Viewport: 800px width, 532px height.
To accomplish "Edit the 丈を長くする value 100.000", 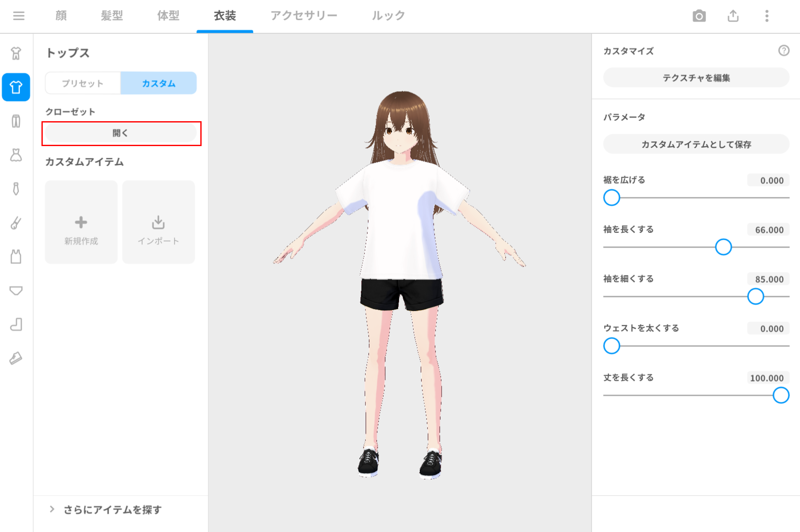I will [768, 378].
